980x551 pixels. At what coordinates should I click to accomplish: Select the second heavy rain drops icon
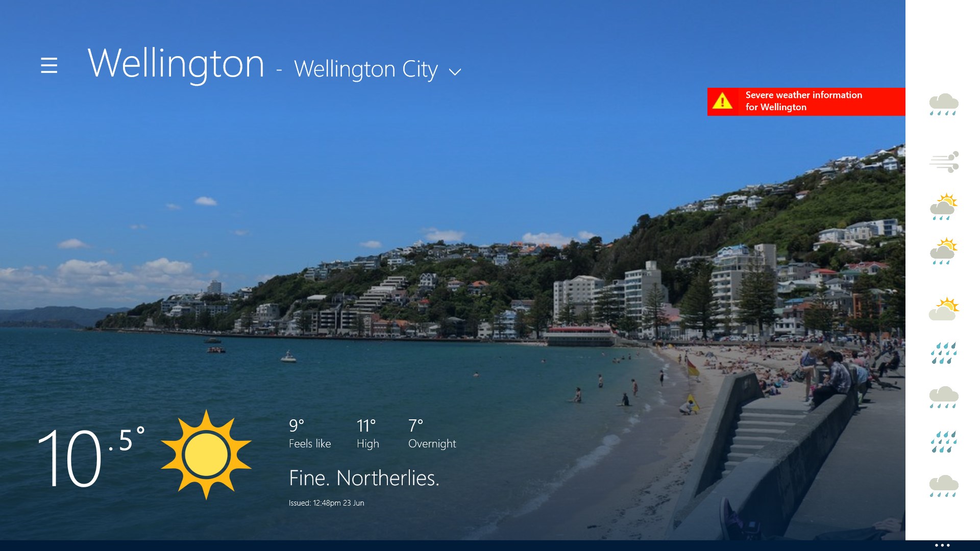pyautogui.click(x=943, y=442)
